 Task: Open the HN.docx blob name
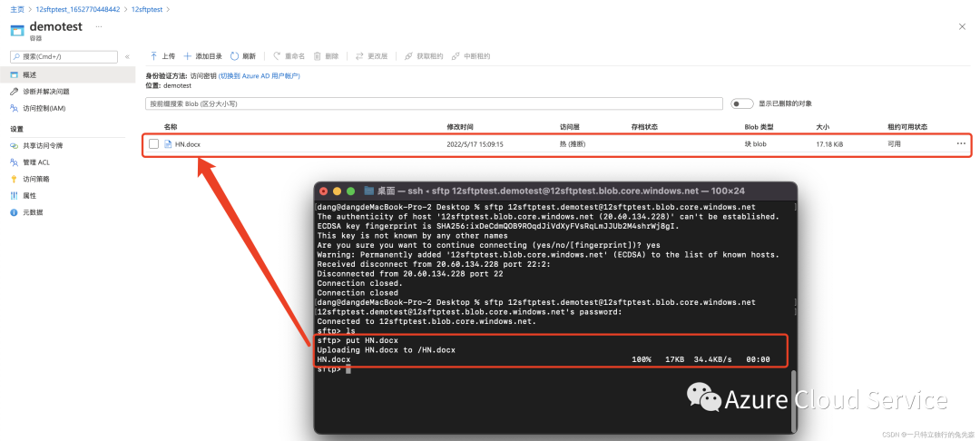[188, 144]
